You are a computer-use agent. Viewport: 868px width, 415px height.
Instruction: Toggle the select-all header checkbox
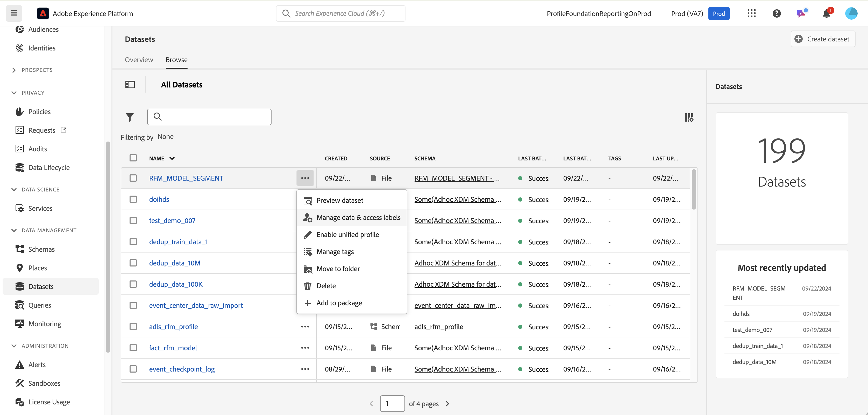[133, 158]
